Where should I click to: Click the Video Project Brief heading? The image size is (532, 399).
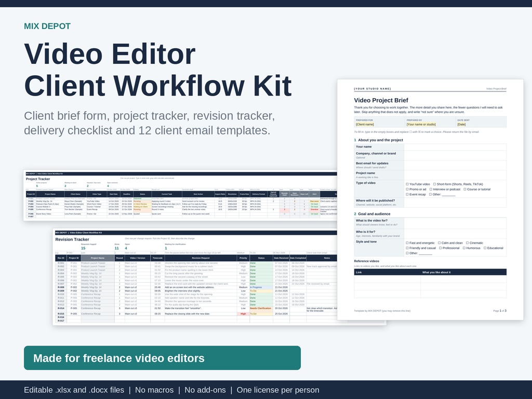pyautogui.click(x=381, y=100)
